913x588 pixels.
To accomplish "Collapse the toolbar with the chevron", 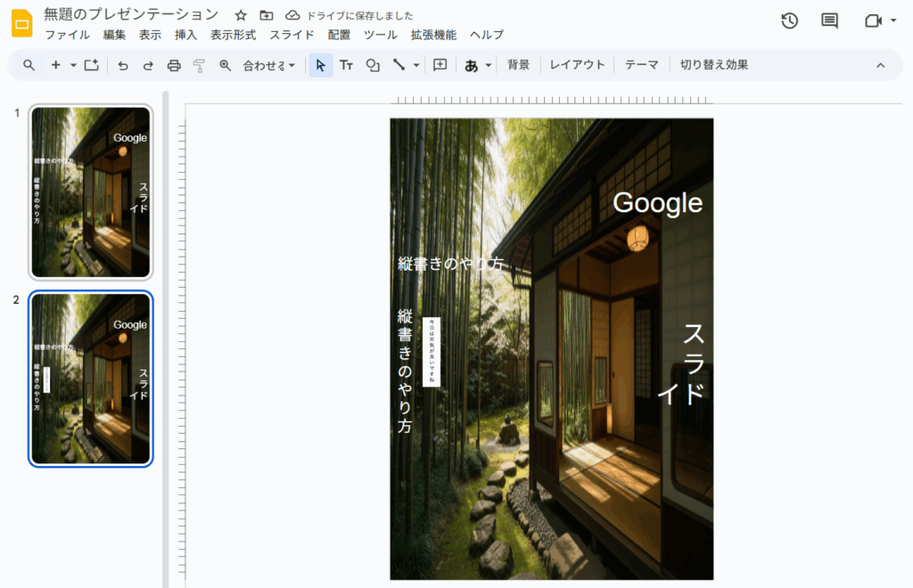I will (x=880, y=65).
